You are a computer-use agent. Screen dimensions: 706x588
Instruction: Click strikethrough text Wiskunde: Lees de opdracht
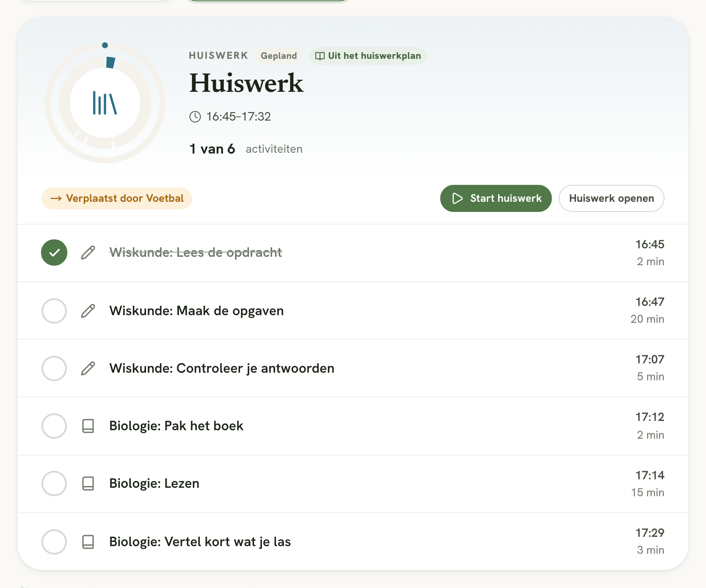point(196,253)
